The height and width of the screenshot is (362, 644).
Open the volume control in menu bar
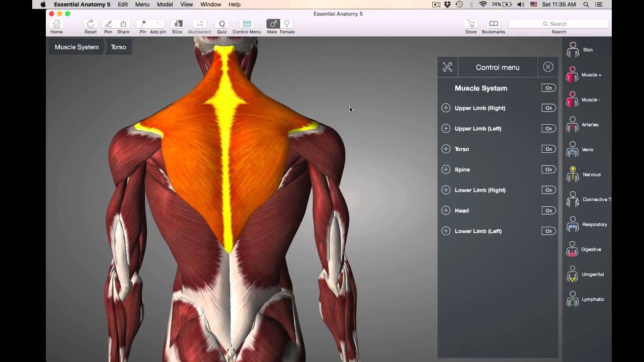(x=520, y=5)
